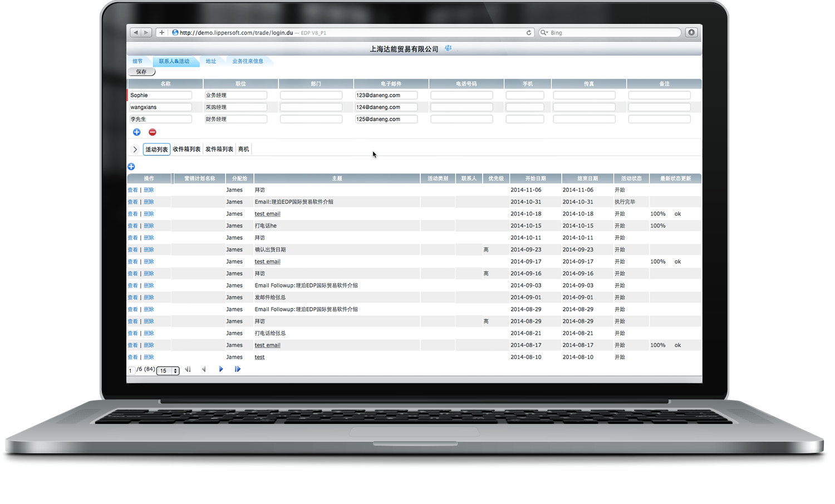Add a new contact row with blue plus
Viewport: 835px width, 504px height.
pyautogui.click(x=136, y=132)
